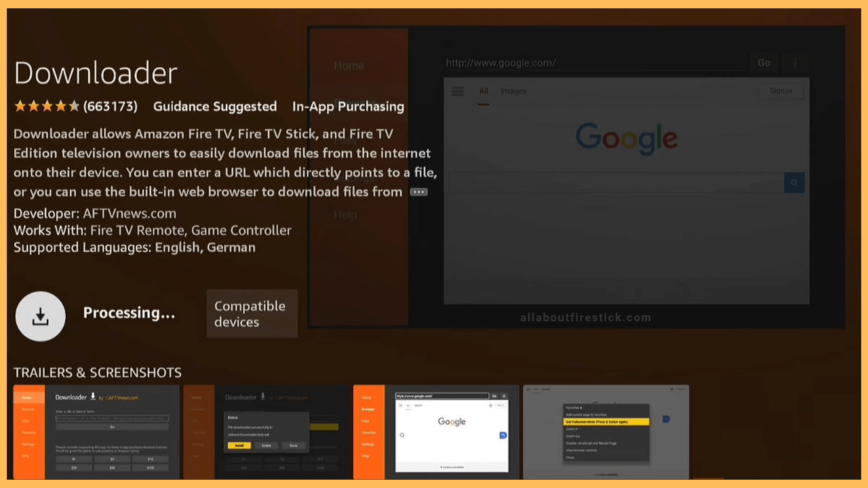Viewport: 868px width, 488px height.
Task: Open the Favorites submenu in the fourth screenshot menu
Action: tap(574, 407)
